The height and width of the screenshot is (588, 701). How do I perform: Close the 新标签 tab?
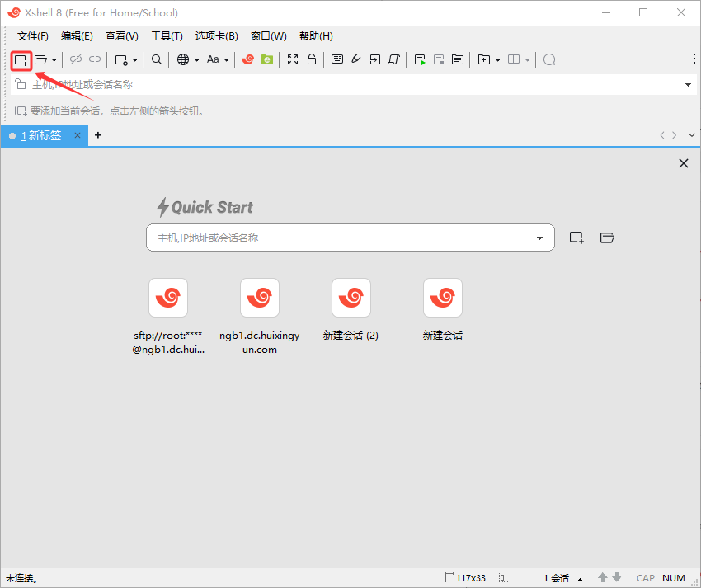[78, 135]
